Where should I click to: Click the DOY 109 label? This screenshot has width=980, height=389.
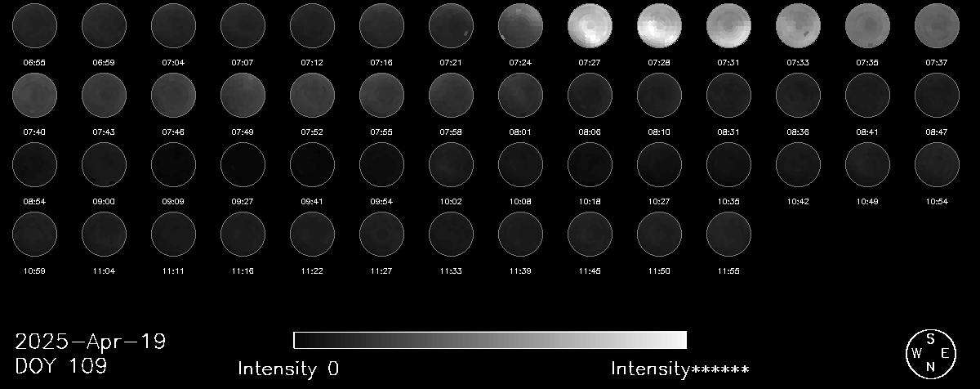61,366
